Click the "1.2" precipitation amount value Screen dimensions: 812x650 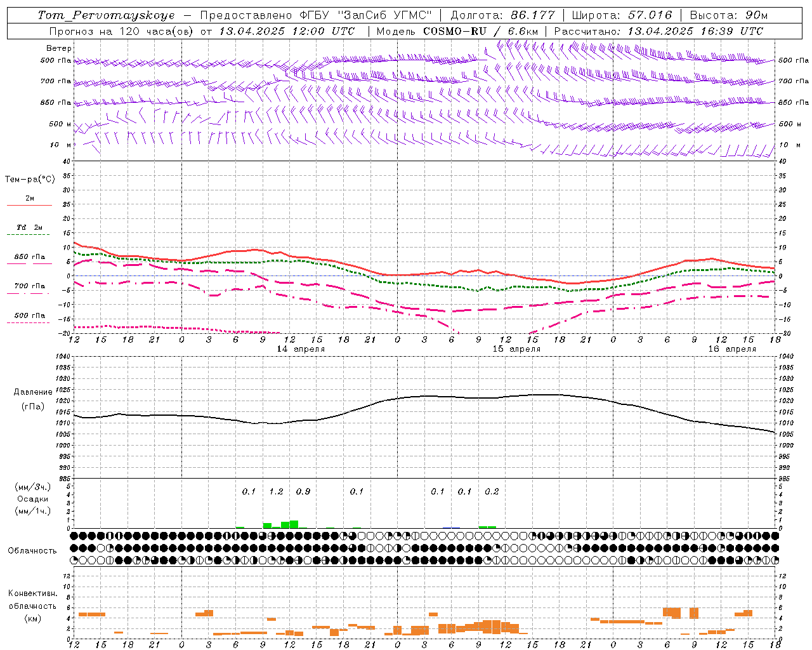276,492
